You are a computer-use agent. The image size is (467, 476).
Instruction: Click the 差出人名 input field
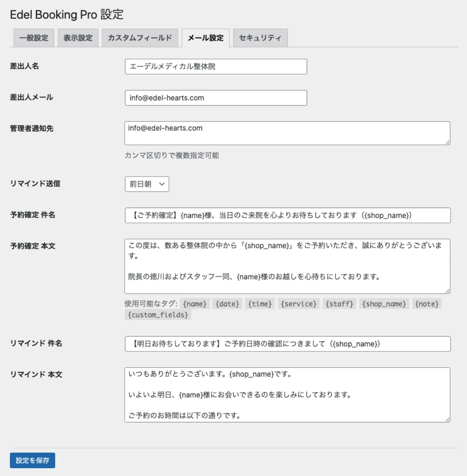click(216, 67)
